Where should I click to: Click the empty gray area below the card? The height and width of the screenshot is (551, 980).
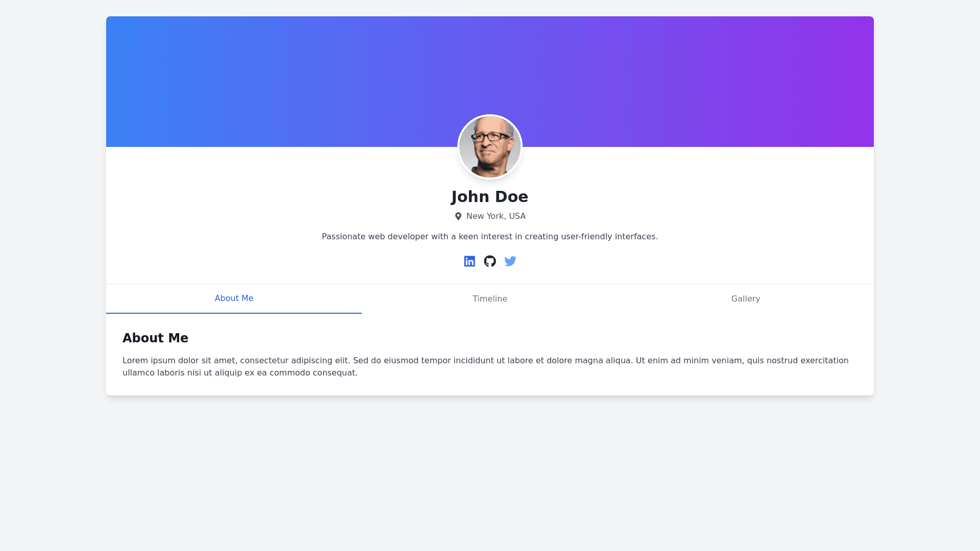[x=490, y=474]
